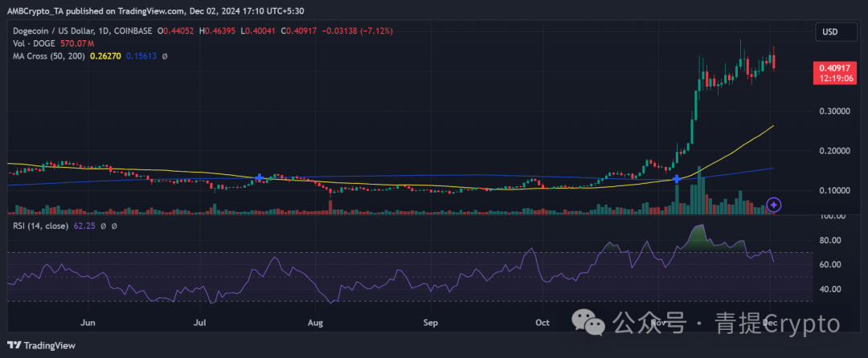Image resolution: width=868 pixels, height=358 pixels.
Task: Click the AMBCrypto_TA published header text
Action: point(156,10)
